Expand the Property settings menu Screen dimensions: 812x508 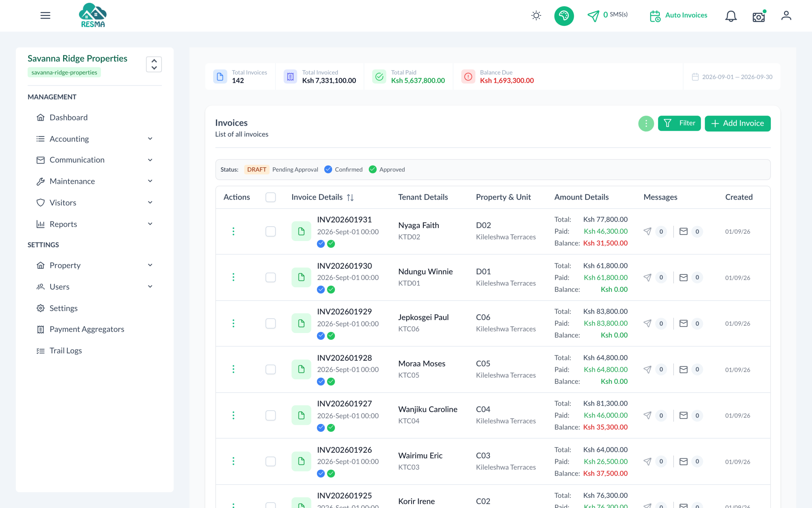coord(95,265)
